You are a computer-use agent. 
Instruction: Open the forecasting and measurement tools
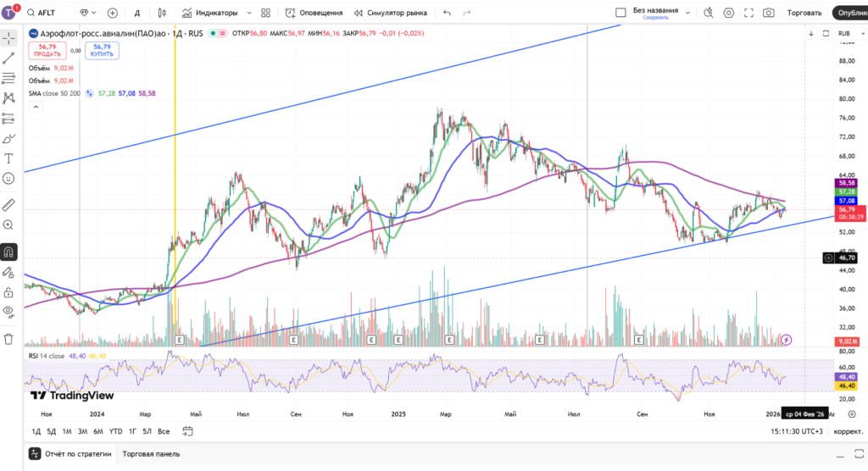(8, 119)
